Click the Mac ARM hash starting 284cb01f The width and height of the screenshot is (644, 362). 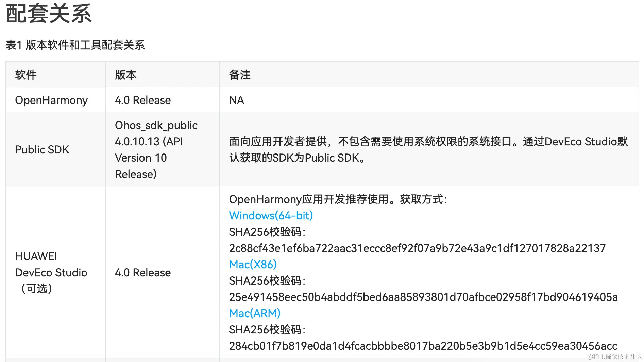[x=423, y=346]
